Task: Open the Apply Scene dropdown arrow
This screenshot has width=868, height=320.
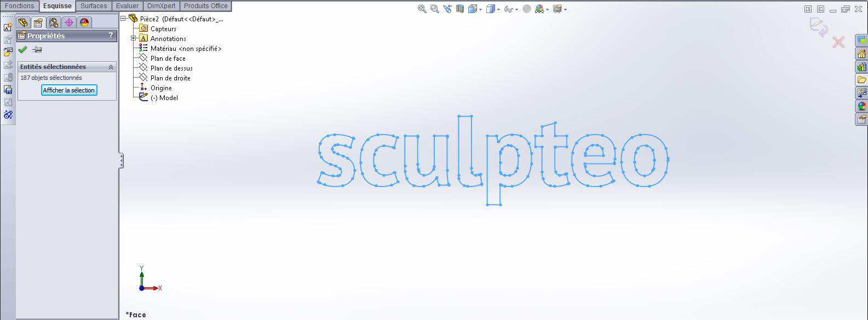Action: [547, 9]
